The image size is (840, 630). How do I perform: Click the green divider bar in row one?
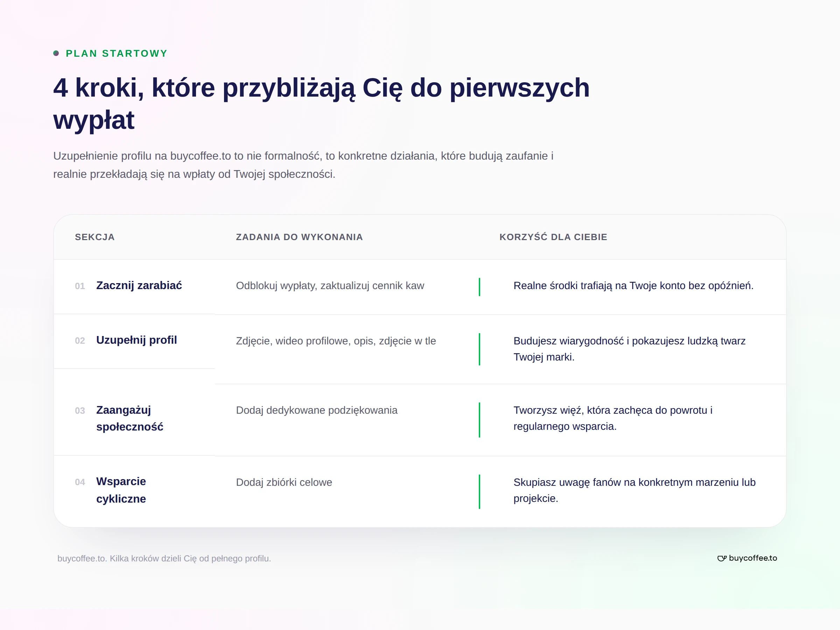479,287
